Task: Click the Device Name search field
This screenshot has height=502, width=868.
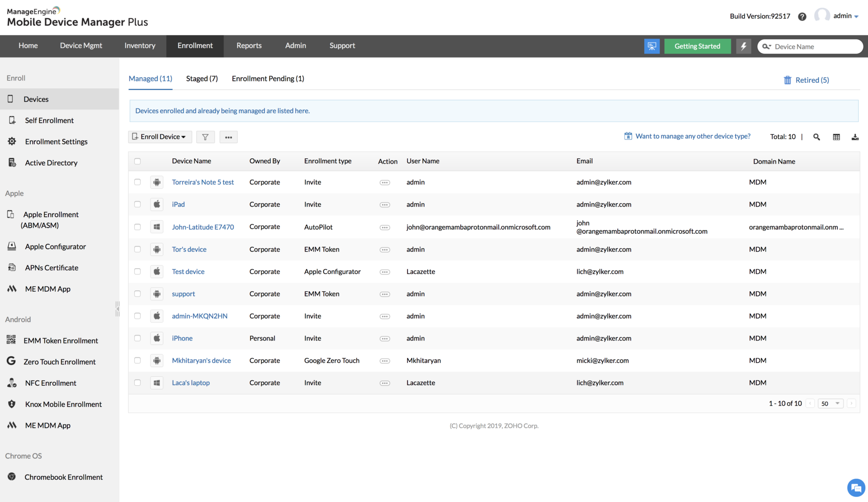Action: click(814, 47)
